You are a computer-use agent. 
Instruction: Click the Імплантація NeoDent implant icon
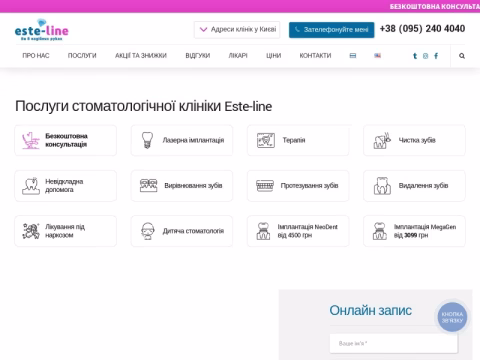point(263,231)
